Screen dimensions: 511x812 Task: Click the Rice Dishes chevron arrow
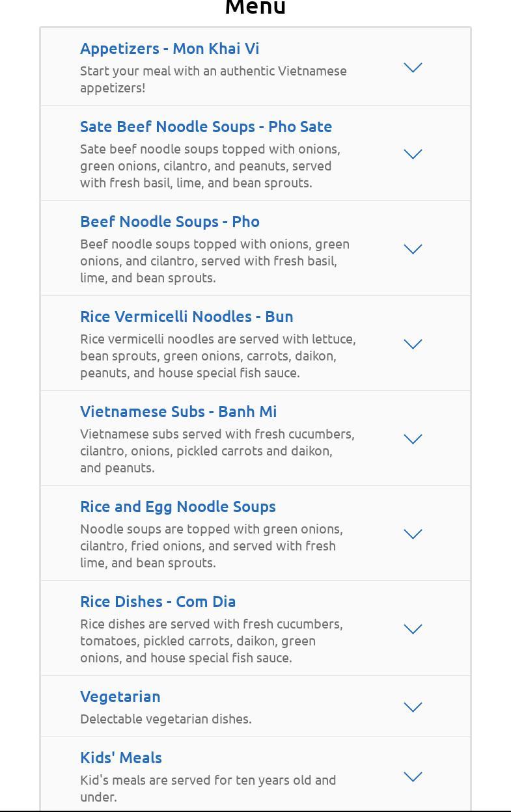[x=413, y=629]
